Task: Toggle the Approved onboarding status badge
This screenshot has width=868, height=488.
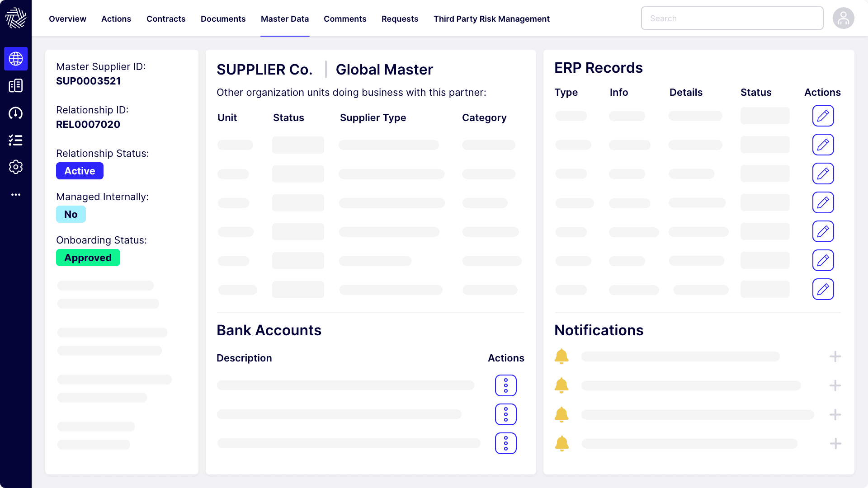Action: coord(88,258)
